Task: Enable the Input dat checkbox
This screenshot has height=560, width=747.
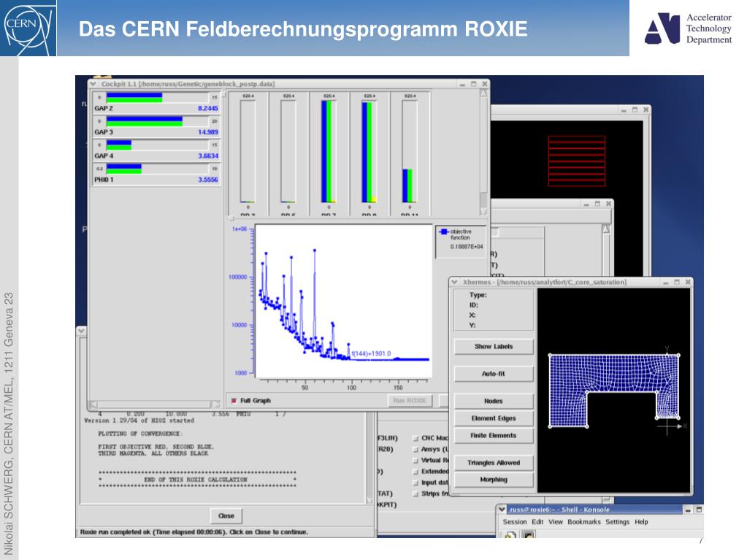Action: point(415,483)
